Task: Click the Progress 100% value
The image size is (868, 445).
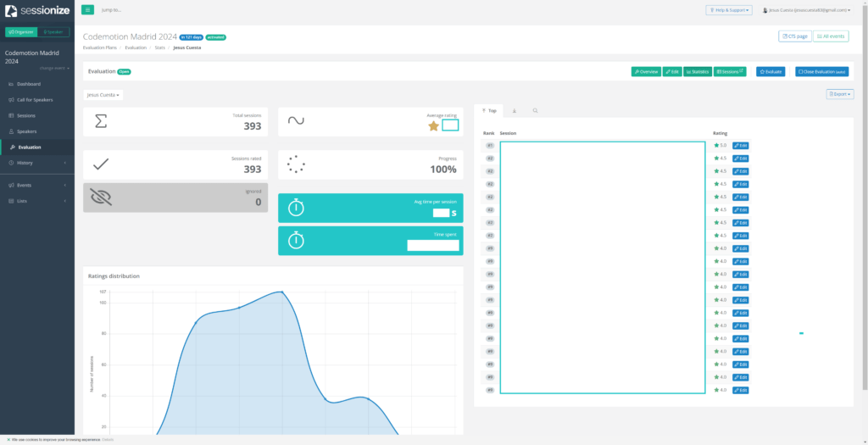Action: click(x=443, y=170)
